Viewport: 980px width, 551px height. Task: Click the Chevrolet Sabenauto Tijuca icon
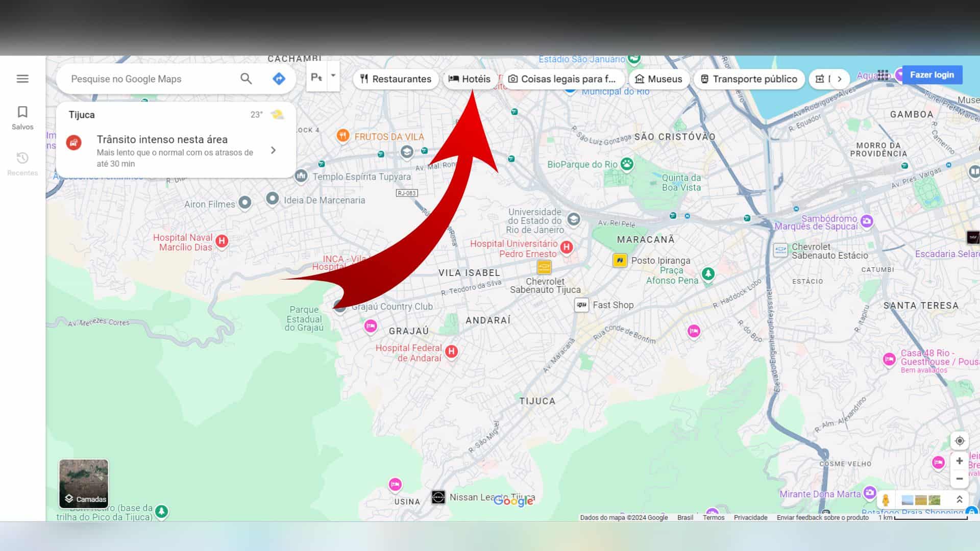pyautogui.click(x=544, y=267)
